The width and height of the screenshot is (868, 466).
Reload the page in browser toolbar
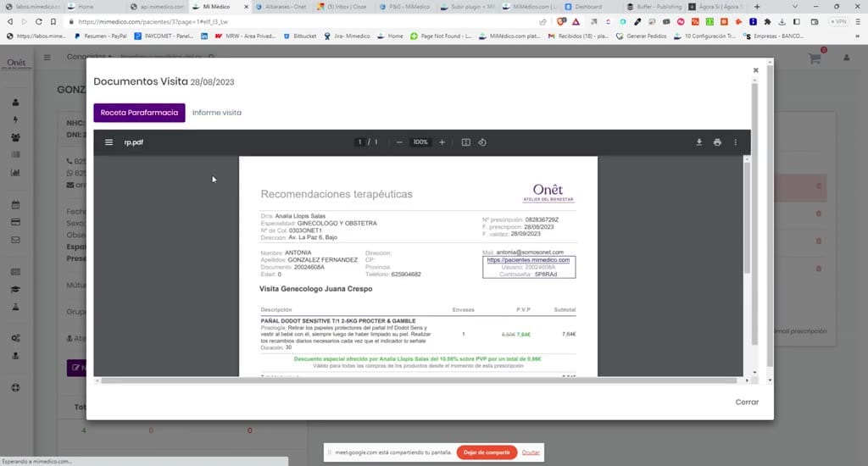pyautogui.click(x=39, y=21)
